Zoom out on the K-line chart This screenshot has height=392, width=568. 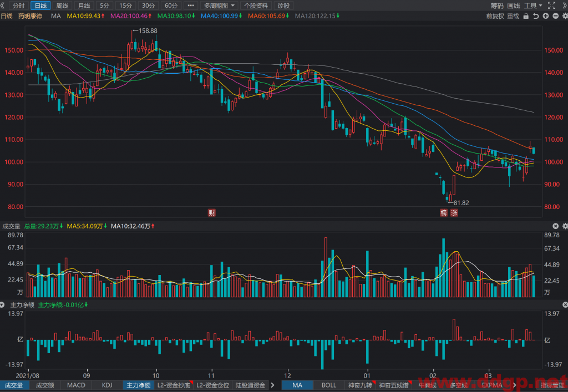click(555, 16)
